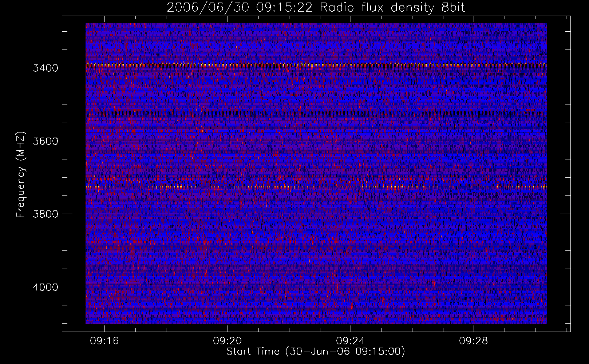Click the 09:16 time tick label
This screenshot has width=589, height=364.
tap(105, 341)
